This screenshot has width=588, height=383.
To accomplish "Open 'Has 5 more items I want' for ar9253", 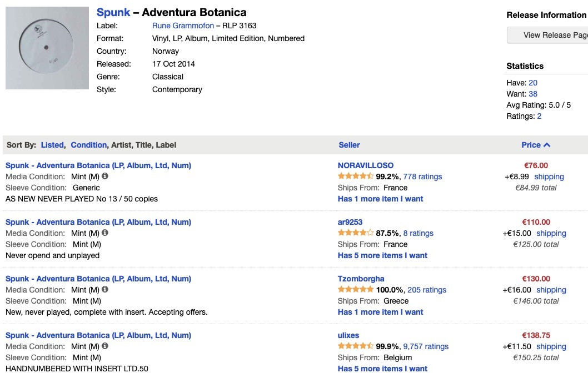I will (382, 255).
